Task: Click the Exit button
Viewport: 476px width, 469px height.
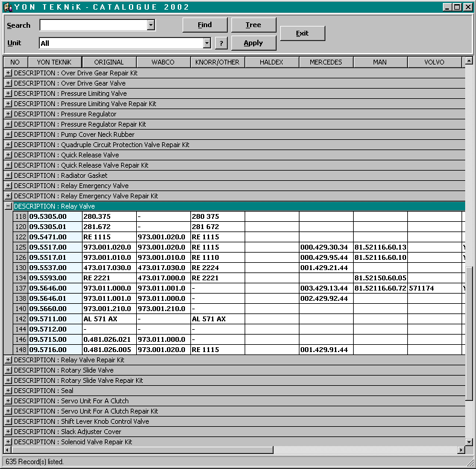Action: (x=302, y=33)
